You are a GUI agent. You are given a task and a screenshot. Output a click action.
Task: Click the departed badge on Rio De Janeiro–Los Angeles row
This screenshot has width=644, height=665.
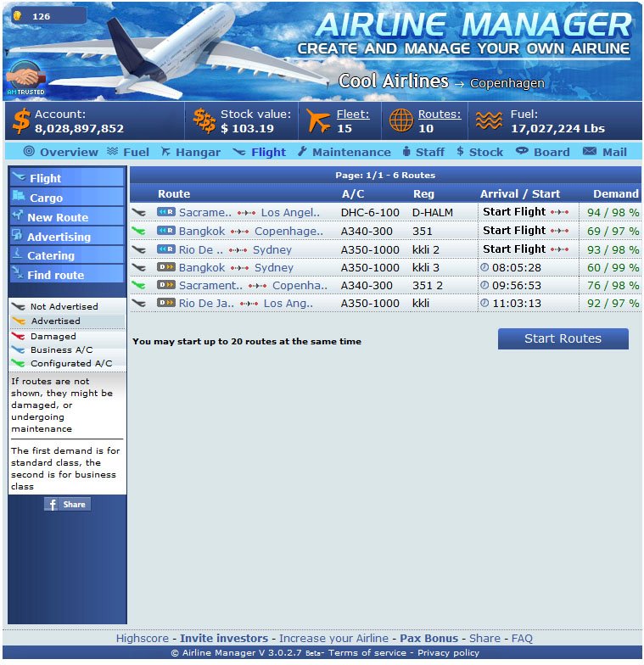coord(166,302)
